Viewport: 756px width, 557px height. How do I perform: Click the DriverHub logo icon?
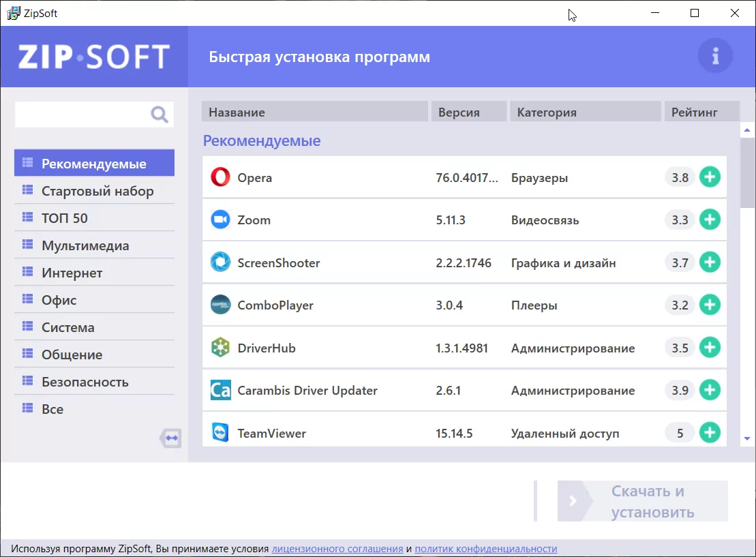pos(220,347)
